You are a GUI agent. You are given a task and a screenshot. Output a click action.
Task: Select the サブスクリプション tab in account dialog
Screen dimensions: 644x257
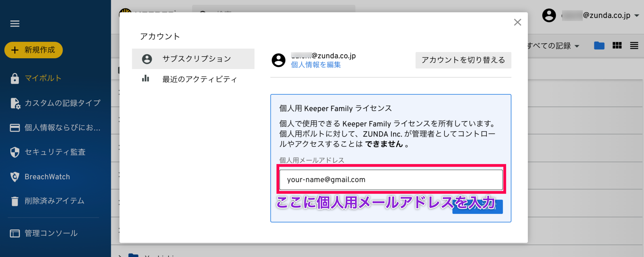point(193,59)
